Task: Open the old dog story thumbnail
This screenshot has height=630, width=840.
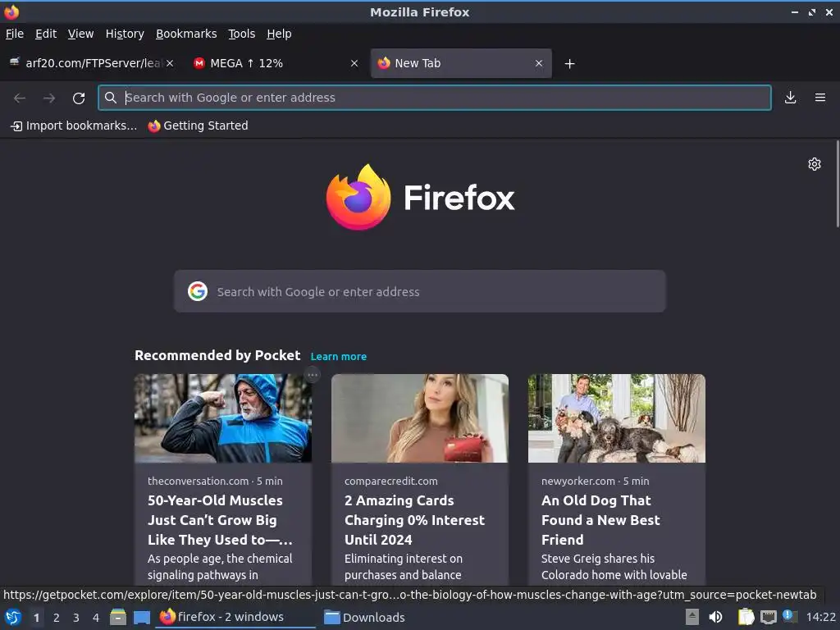Action: click(x=617, y=418)
